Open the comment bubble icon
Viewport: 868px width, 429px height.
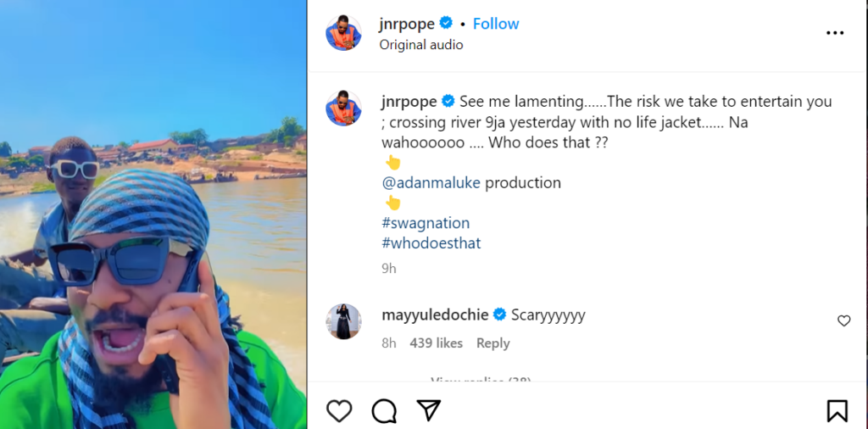tap(384, 411)
